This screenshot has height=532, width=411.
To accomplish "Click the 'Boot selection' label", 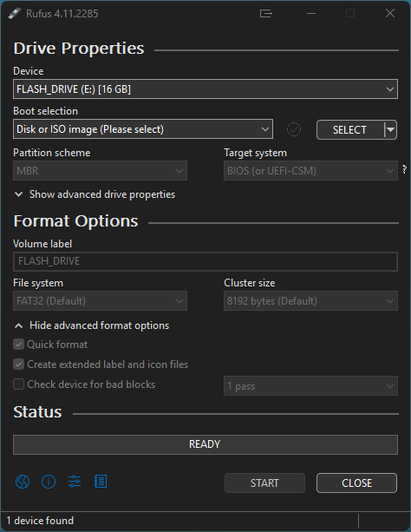I will pos(45,111).
